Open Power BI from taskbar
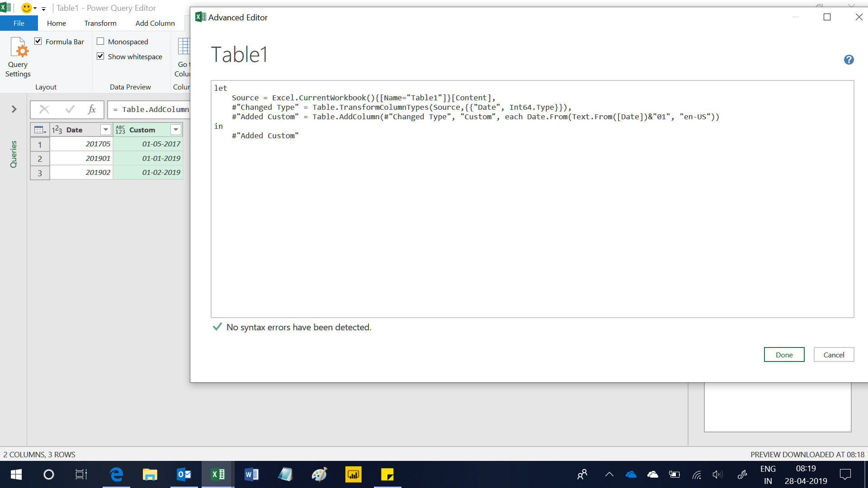 point(353,474)
